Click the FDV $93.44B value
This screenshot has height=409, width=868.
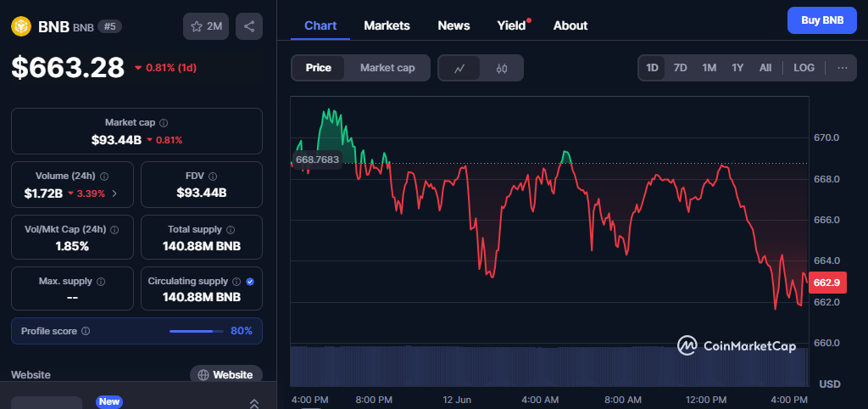pos(202,193)
